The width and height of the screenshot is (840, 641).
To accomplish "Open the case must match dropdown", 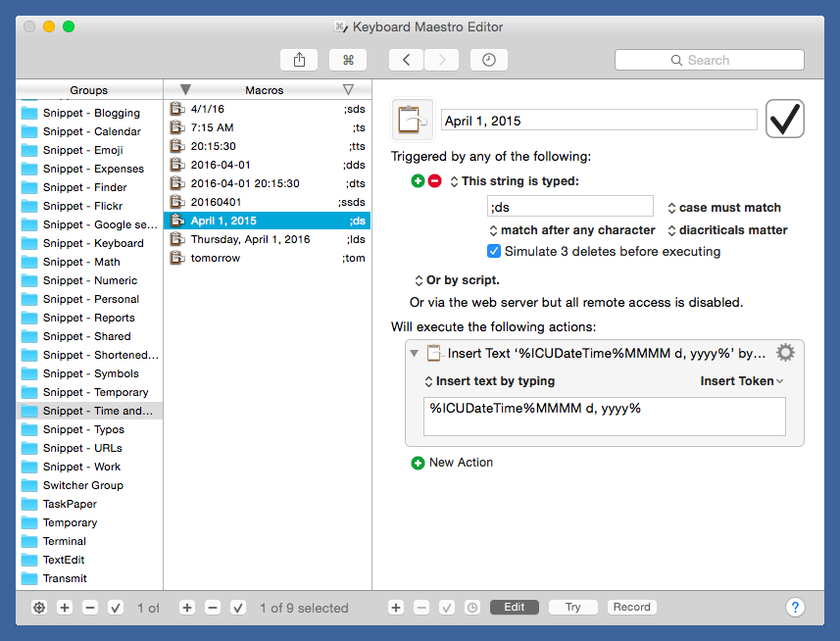I will point(724,208).
